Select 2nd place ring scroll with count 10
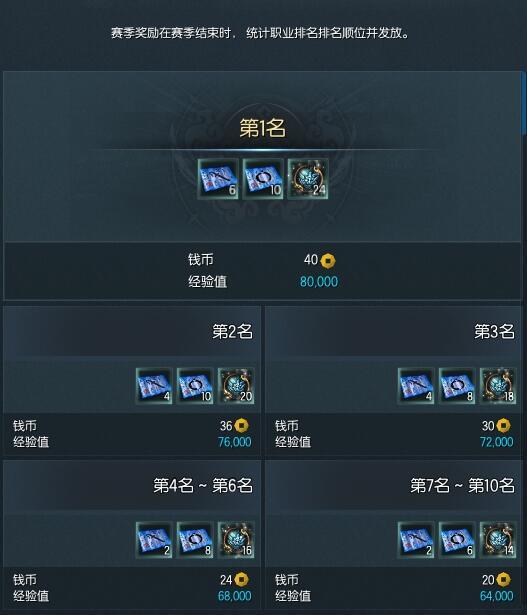Screen dimensions: 527x615 [x=195, y=386]
